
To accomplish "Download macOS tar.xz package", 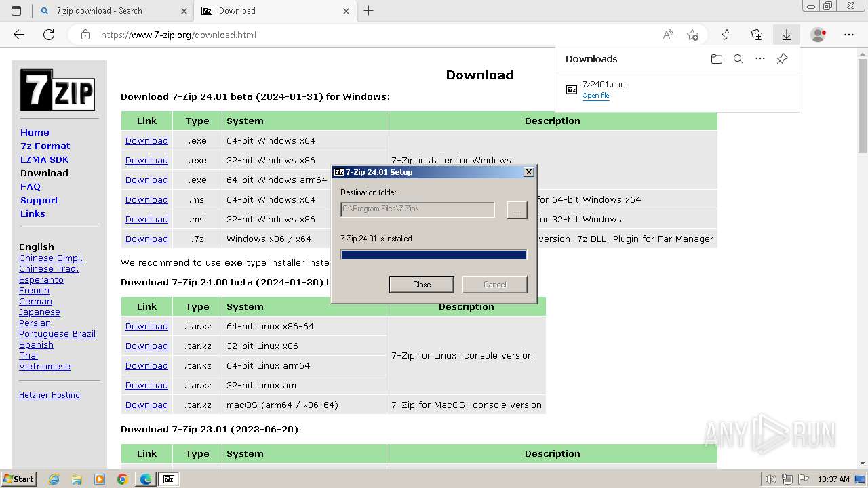I will point(146,405).
